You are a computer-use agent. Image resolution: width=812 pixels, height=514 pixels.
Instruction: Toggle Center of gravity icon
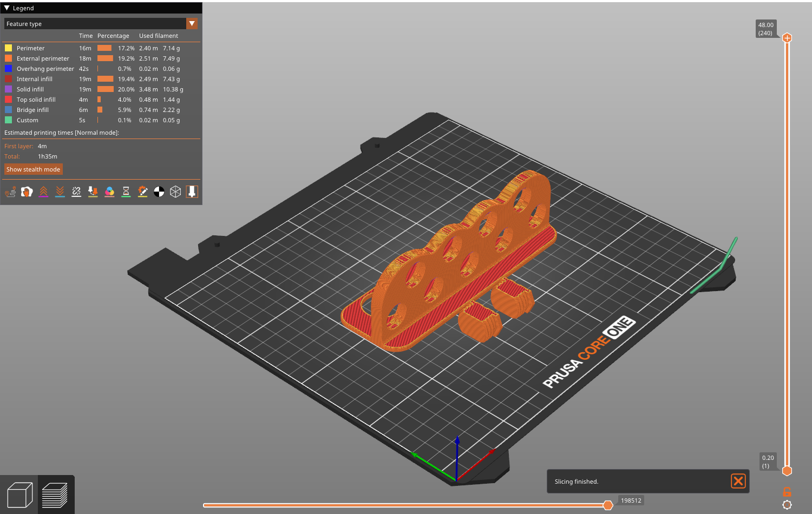tap(159, 192)
